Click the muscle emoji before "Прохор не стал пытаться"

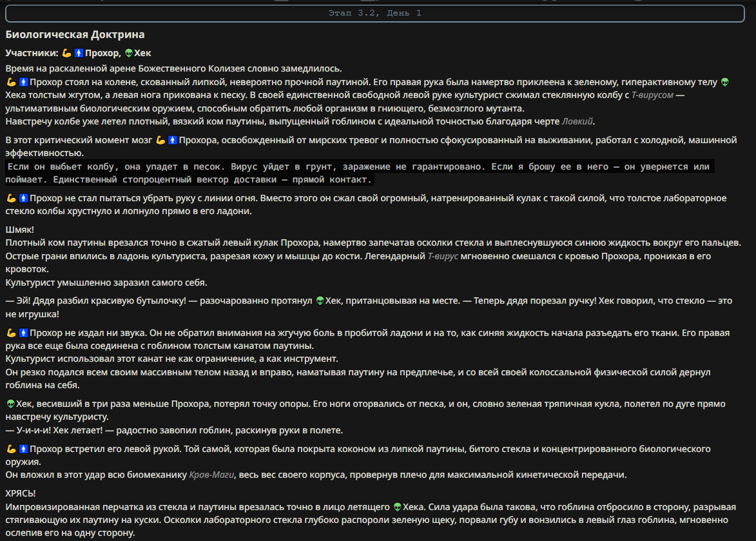[11, 198]
